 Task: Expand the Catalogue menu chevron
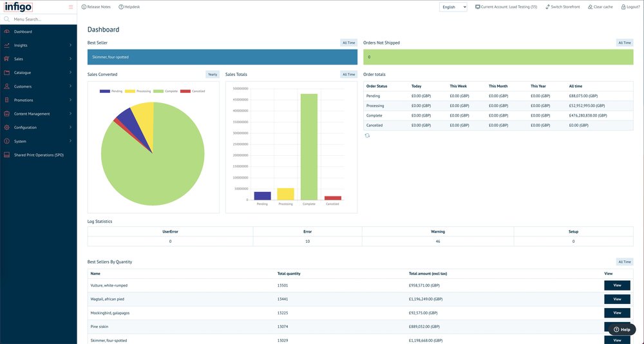click(70, 73)
